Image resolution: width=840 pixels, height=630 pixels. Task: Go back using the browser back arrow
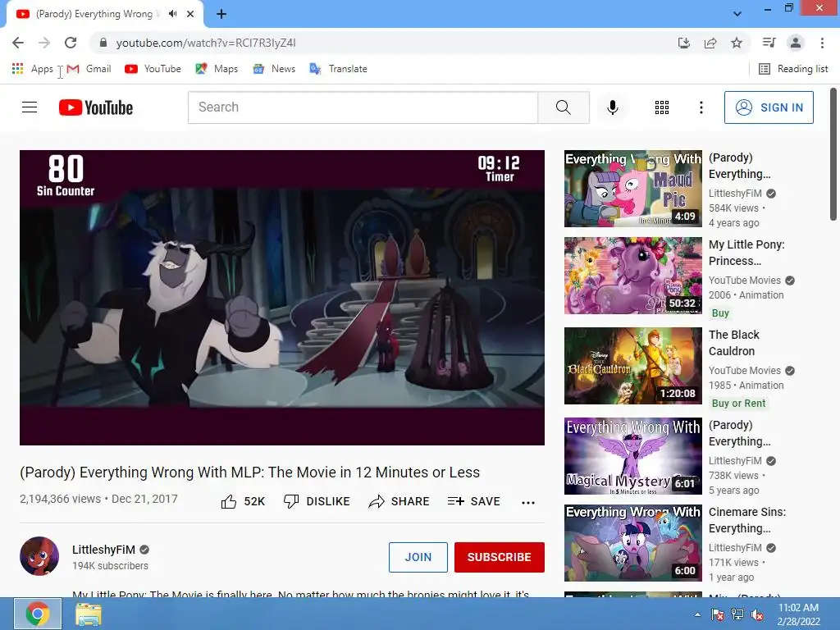point(18,43)
